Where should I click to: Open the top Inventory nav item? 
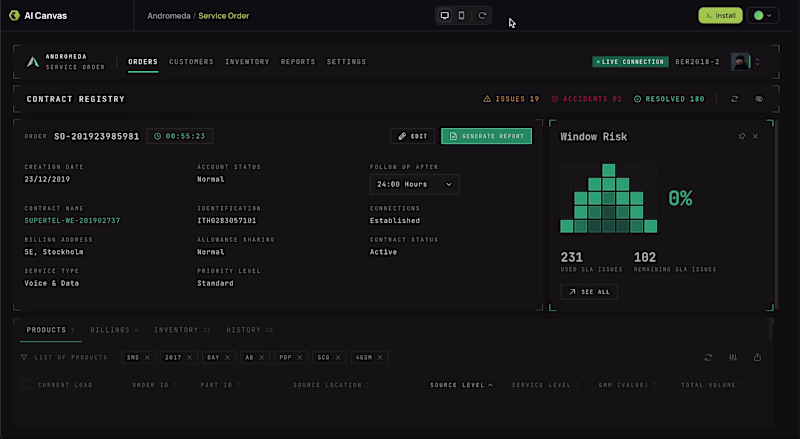click(247, 62)
